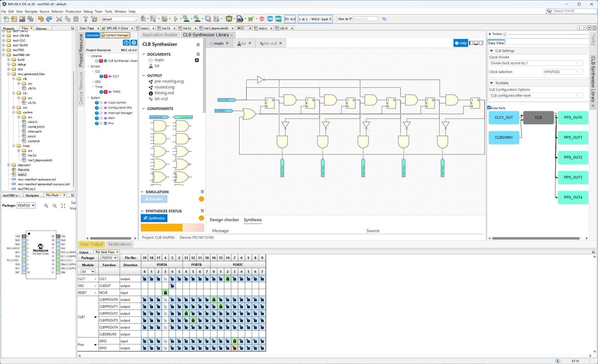Open the Production menu
The height and width of the screenshot is (364, 598).
click(x=73, y=11)
